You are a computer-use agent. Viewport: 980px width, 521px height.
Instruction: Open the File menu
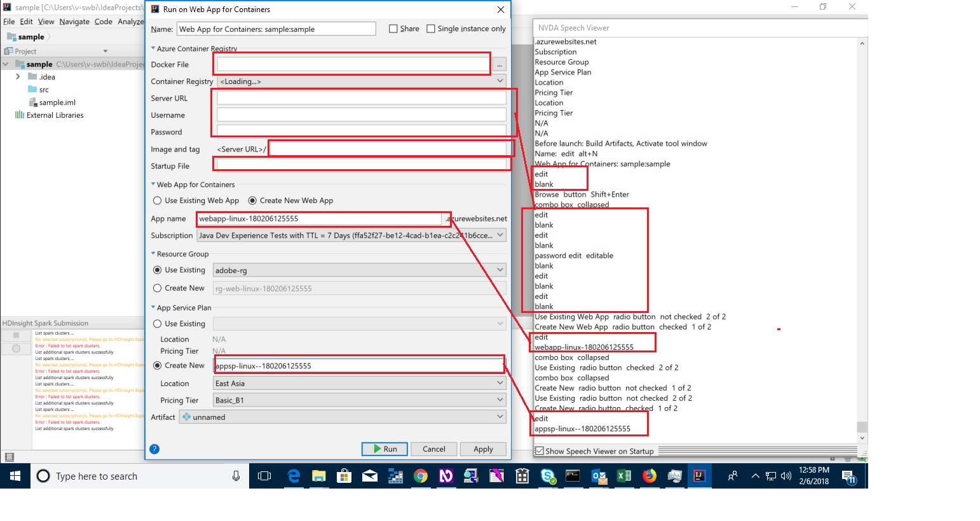(x=9, y=21)
